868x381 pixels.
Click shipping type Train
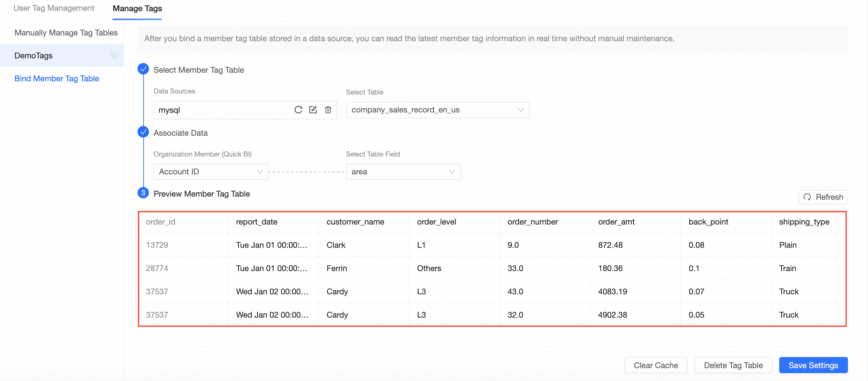click(x=787, y=269)
